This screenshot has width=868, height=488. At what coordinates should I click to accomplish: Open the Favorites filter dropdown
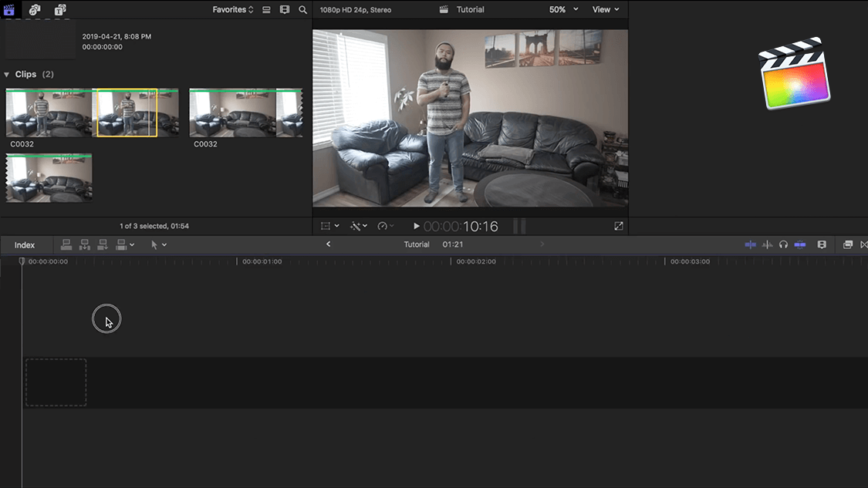pos(233,10)
